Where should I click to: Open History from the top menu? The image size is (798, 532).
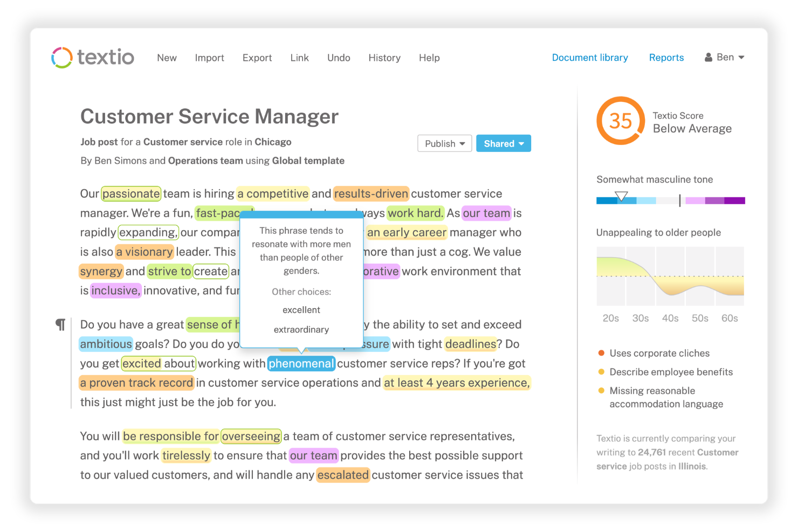click(x=384, y=58)
